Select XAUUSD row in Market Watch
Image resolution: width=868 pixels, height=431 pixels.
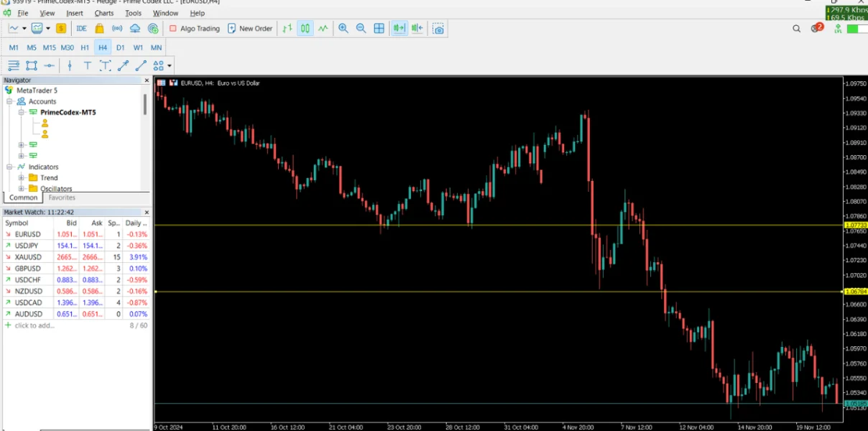pos(29,257)
